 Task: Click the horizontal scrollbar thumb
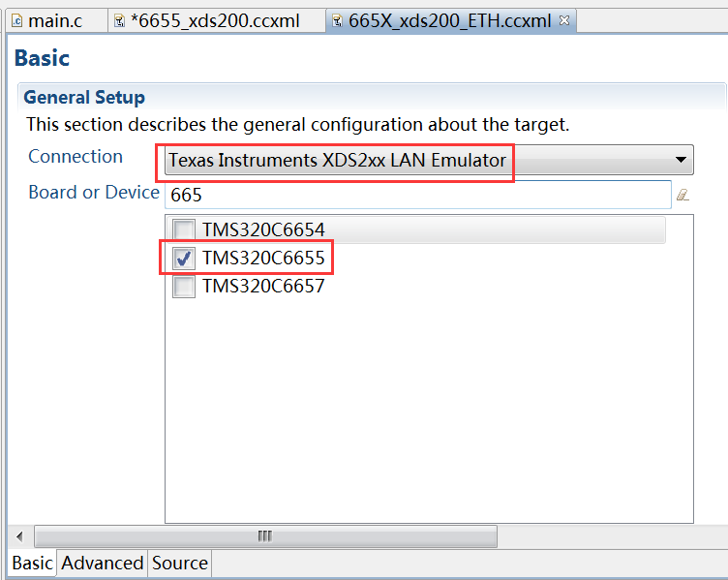pos(265,536)
